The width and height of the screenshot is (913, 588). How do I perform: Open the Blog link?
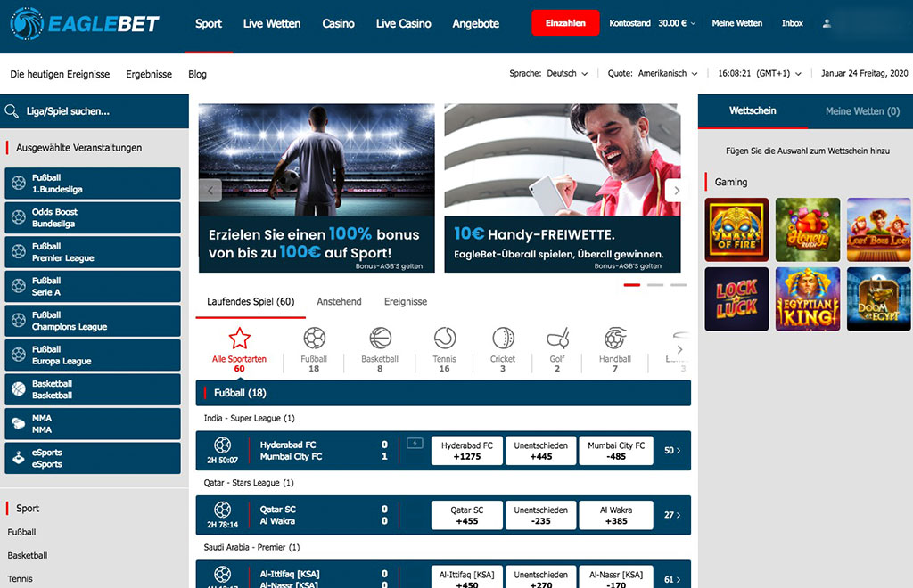click(x=197, y=74)
